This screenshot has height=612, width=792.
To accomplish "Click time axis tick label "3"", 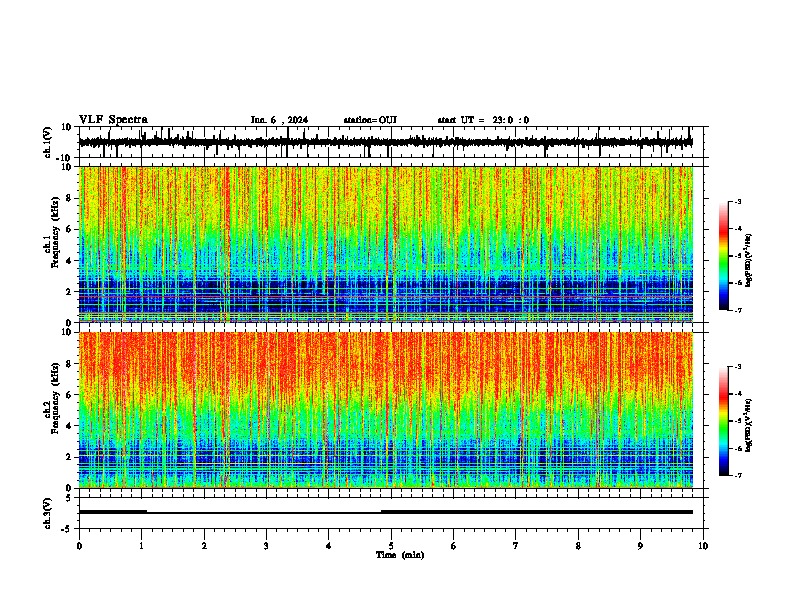I will (266, 546).
